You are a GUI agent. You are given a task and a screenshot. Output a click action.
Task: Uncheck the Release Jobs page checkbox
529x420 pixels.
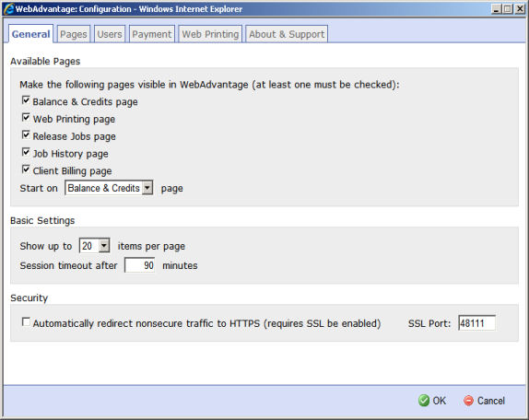point(26,134)
